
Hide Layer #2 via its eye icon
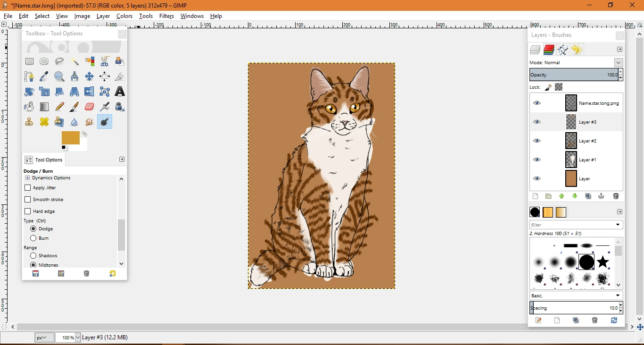click(537, 141)
